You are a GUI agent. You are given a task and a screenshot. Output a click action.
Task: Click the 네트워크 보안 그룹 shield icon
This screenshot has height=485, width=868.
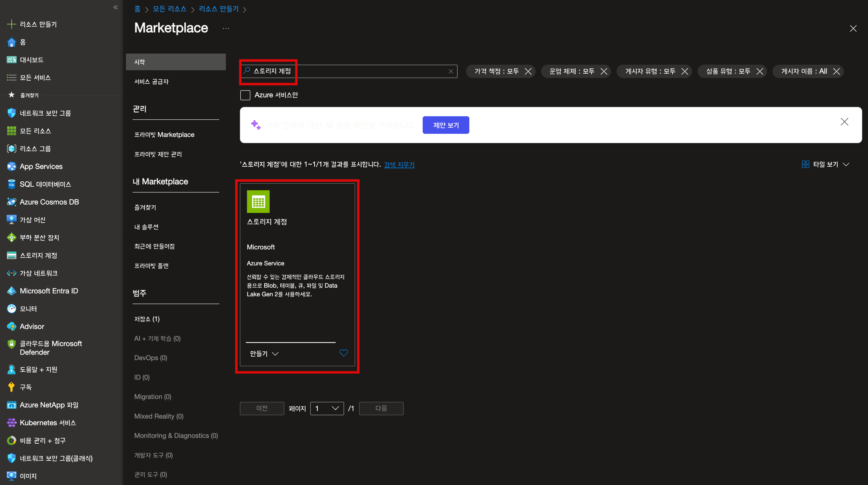12,113
